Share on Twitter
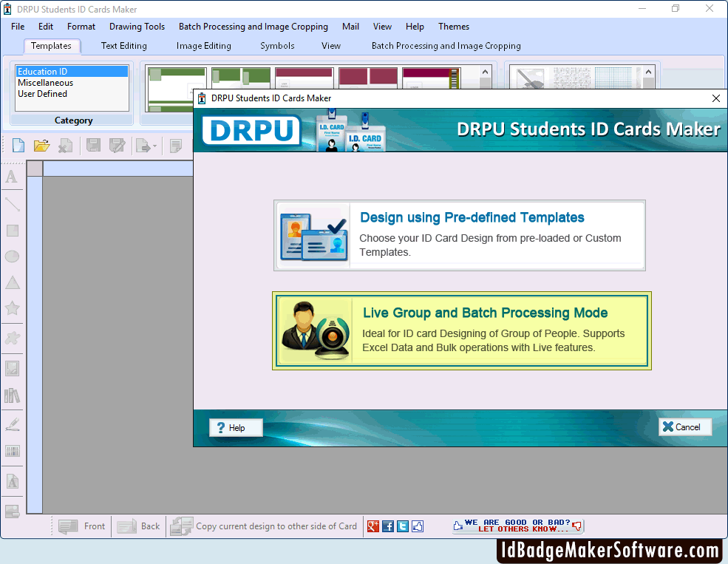Viewport: 728px width, 564px height. tap(403, 526)
